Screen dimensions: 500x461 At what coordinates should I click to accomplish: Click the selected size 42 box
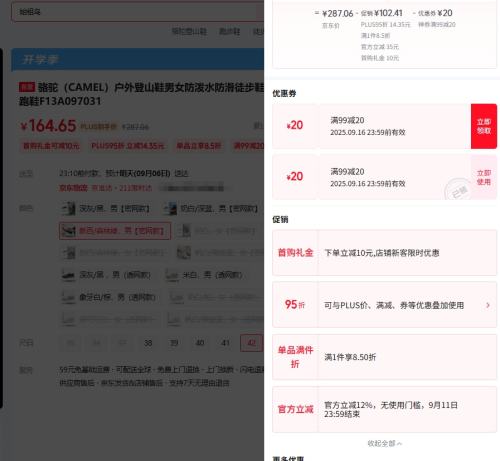[x=251, y=343]
